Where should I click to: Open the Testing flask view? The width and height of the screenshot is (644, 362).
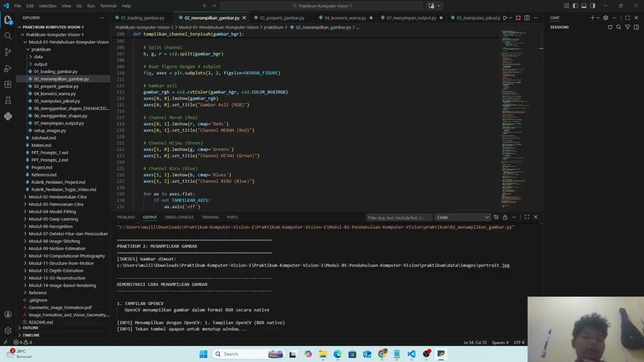pyautogui.click(x=8, y=100)
